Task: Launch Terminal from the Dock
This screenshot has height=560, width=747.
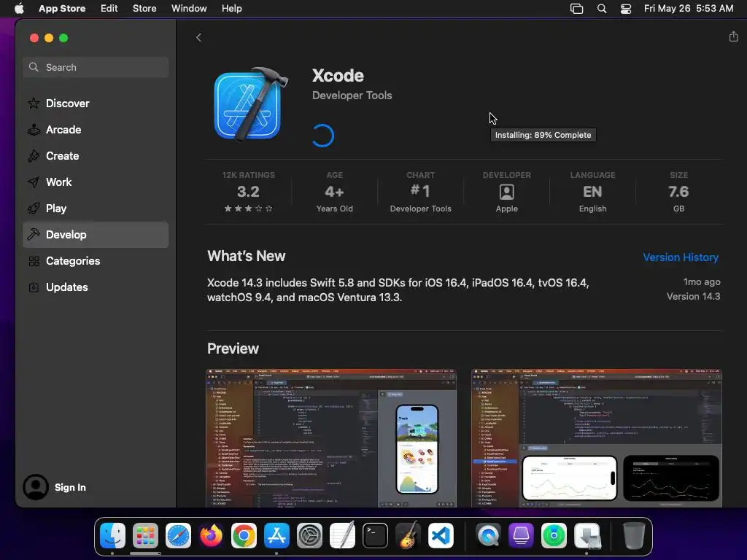Action: (x=376, y=535)
